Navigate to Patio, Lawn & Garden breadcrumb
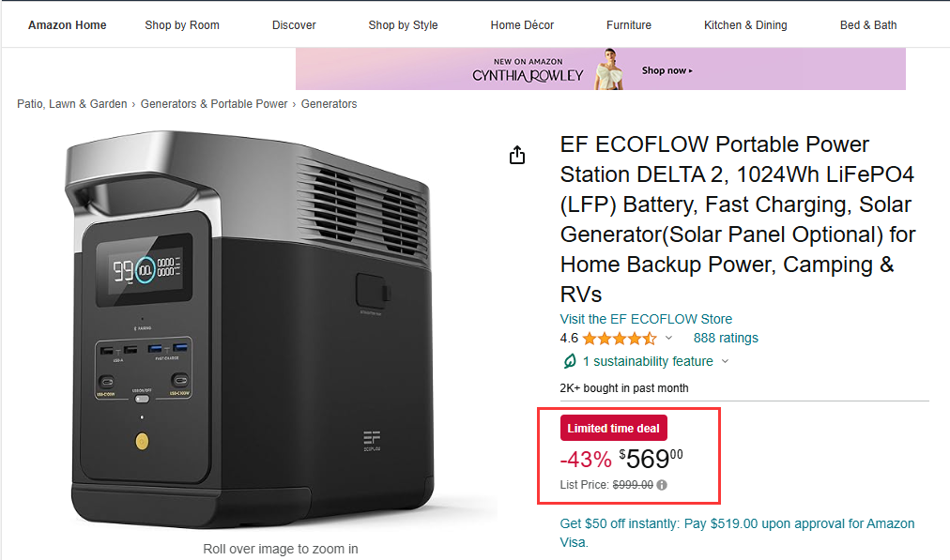The width and height of the screenshot is (950, 560). click(71, 103)
